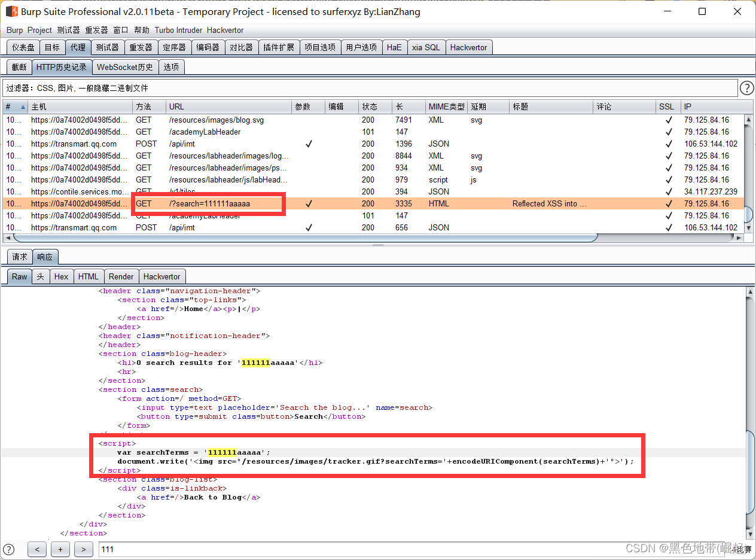Open the 请求 request view tab
The height and width of the screenshot is (560, 756).
coord(19,256)
